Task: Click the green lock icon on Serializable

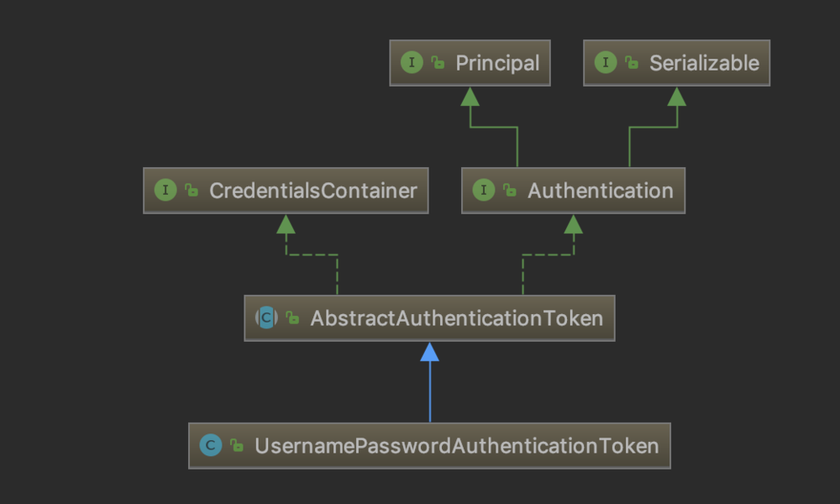Action: tap(631, 63)
